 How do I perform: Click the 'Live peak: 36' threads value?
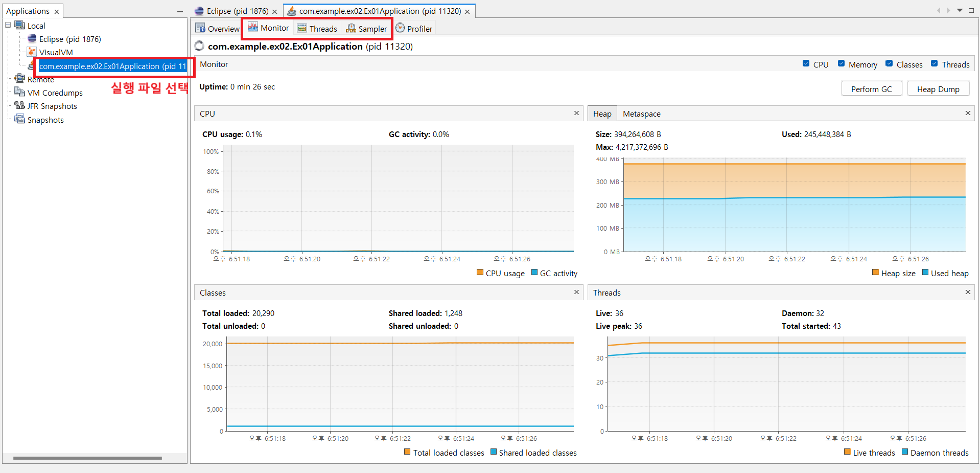point(619,326)
